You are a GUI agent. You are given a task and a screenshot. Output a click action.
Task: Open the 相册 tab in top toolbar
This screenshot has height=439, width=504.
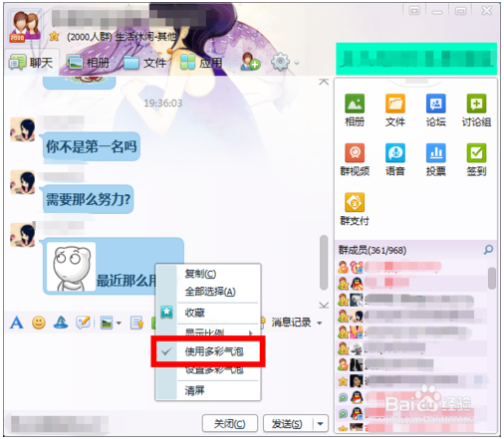tap(89, 63)
